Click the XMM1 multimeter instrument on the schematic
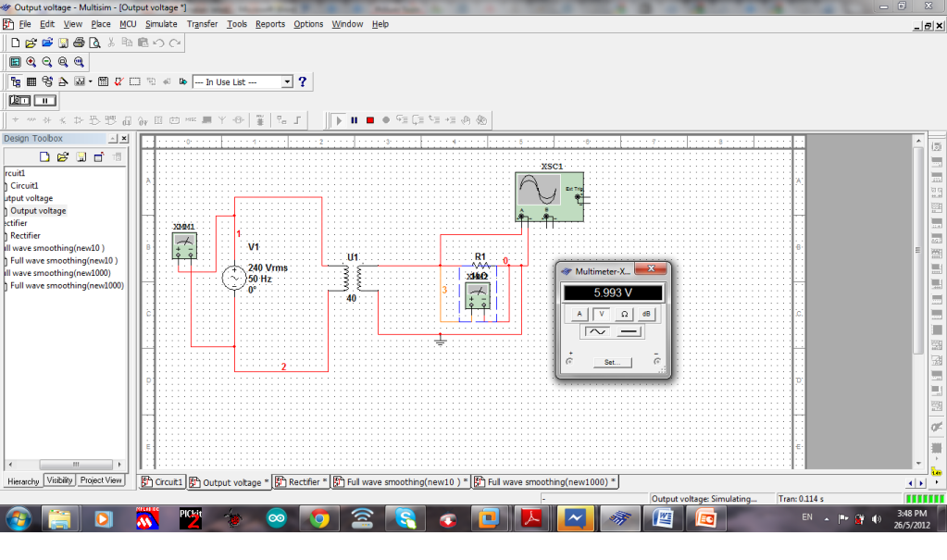The width and height of the screenshot is (947, 560). (184, 245)
